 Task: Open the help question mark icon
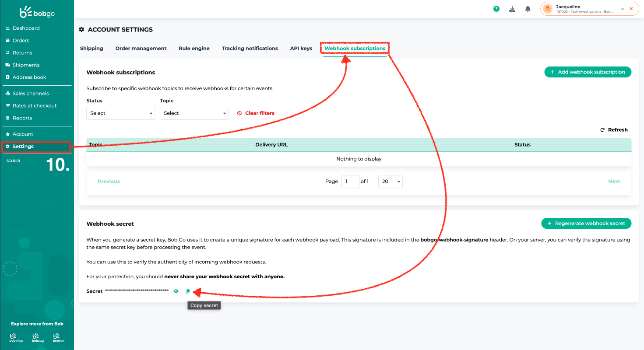496,9
